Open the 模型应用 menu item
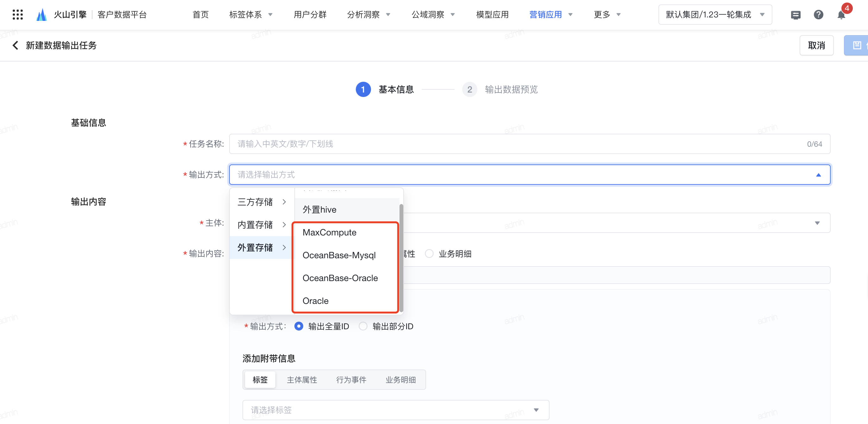This screenshot has width=868, height=424. pos(492,15)
